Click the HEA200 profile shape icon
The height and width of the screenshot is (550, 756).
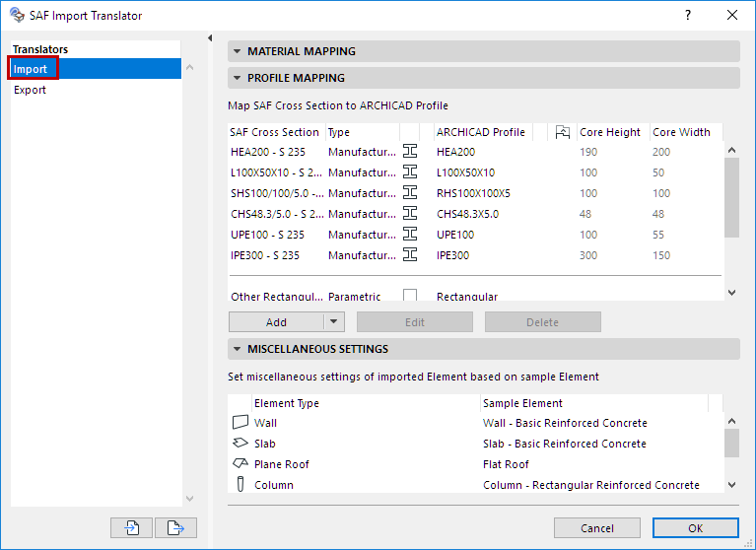point(410,152)
